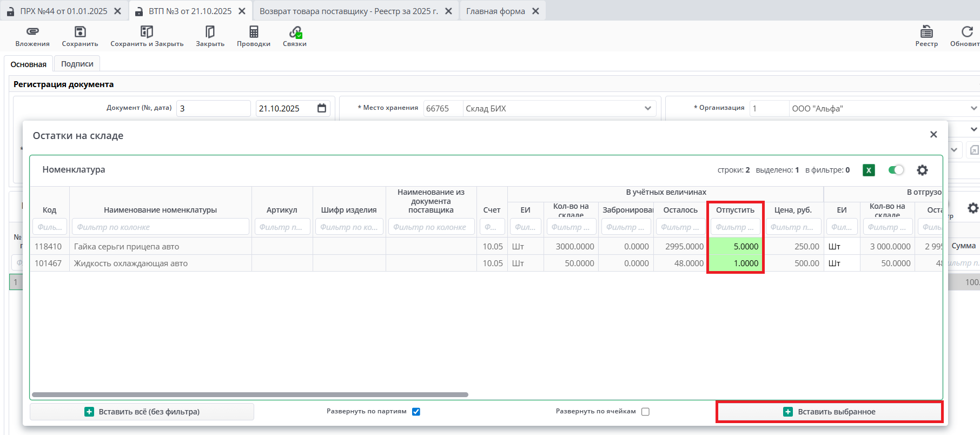
Task: Toggle the green switch in Номенклатура header
Action: click(896, 170)
